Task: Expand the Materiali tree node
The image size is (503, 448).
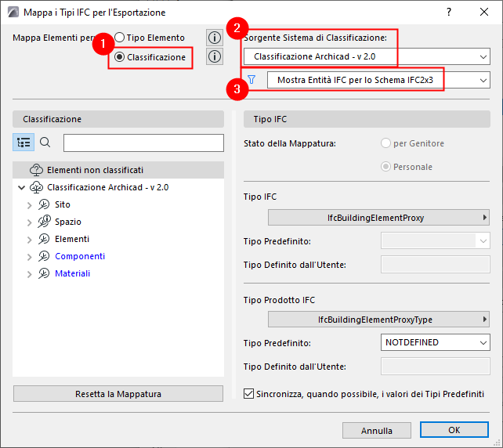Action: pos(30,274)
